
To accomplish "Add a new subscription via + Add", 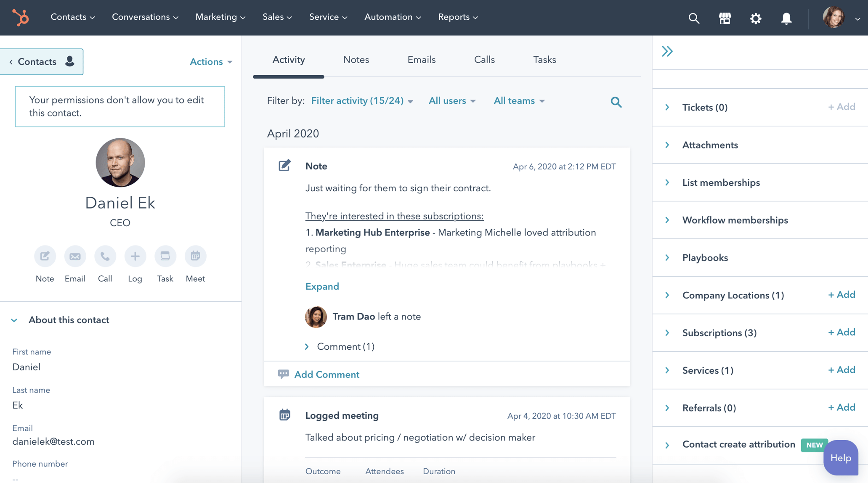I will (x=841, y=332).
